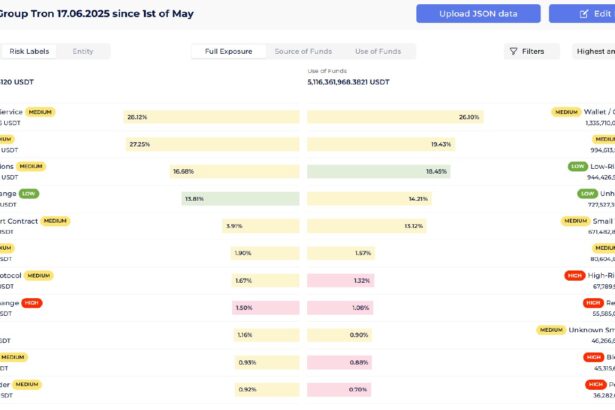The image size is (615, 410).
Task: Open the Filters panel
Action: [527, 51]
